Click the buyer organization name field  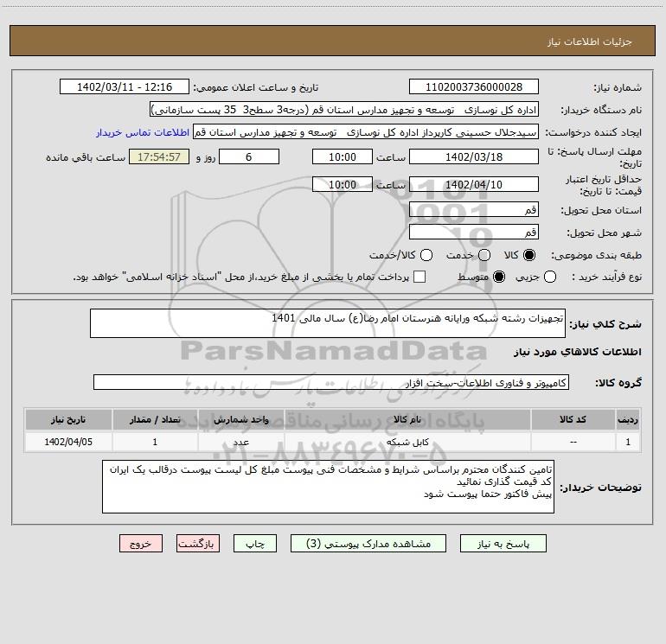point(344,110)
